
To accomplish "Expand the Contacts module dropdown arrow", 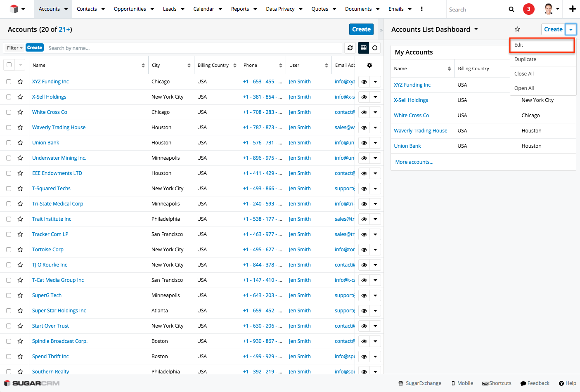I will click(103, 9).
